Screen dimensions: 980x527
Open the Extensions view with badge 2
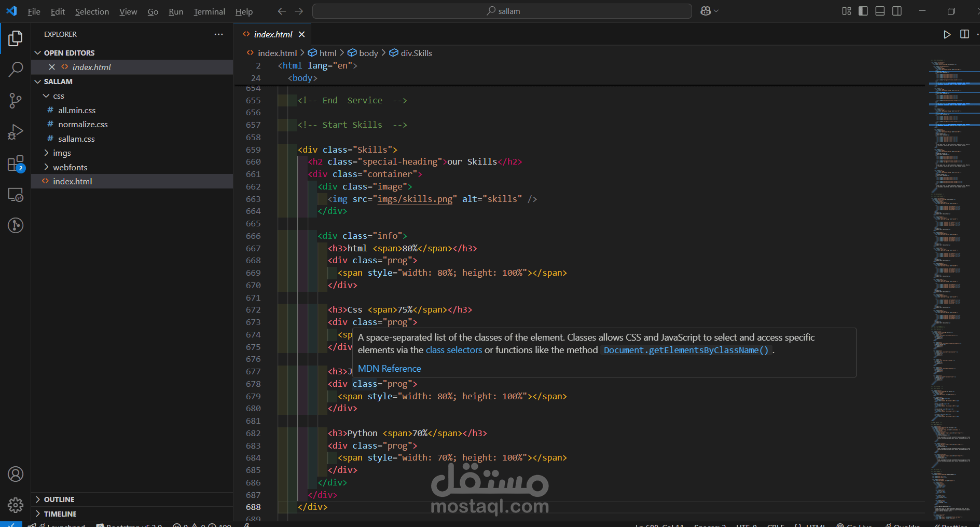(x=16, y=164)
